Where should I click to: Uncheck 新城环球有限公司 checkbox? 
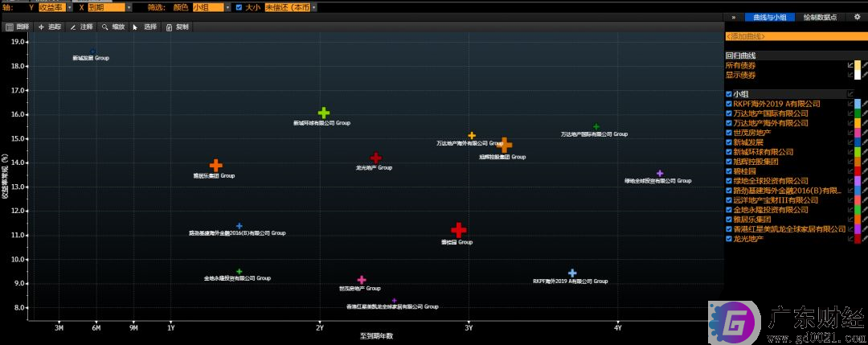[x=729, y=152]
